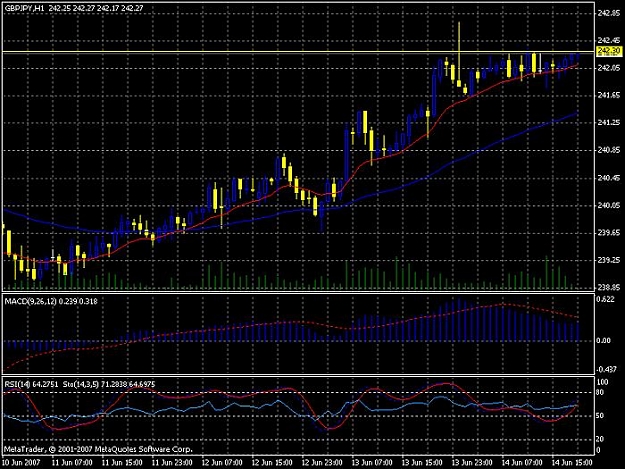The width and height of the screenshot is (625, 469).
Task: Click the GBPJPY,H1 chart title text
Action: pos(24,8)
